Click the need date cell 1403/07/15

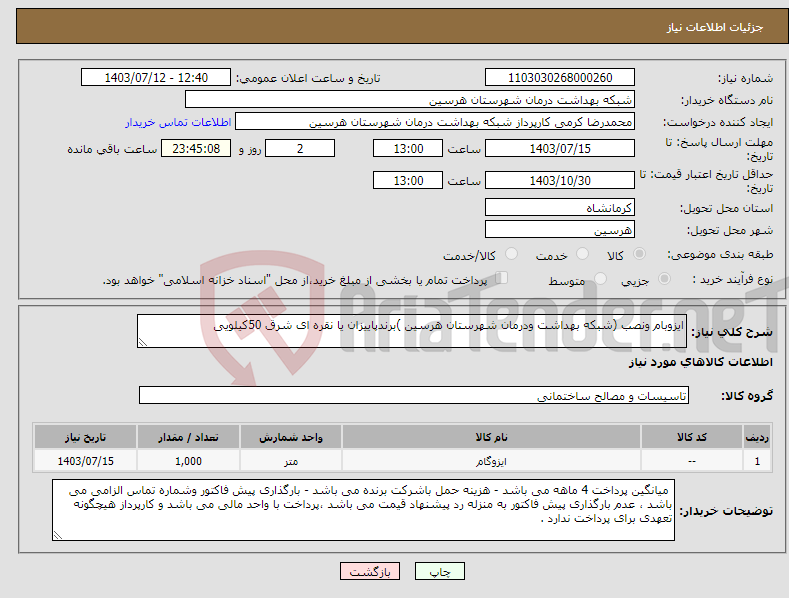click(x=86, y=461)
